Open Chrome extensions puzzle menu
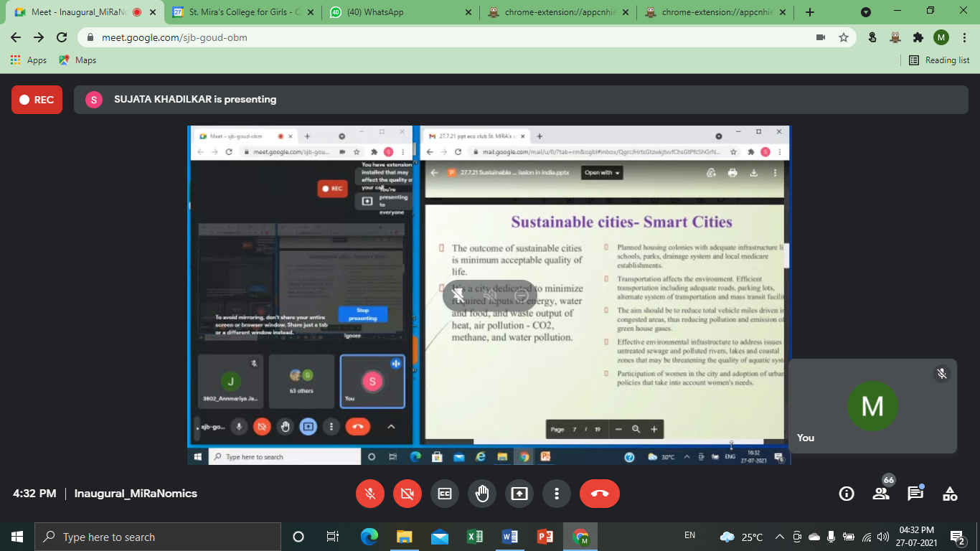The image size is (980, 551). 918,37
